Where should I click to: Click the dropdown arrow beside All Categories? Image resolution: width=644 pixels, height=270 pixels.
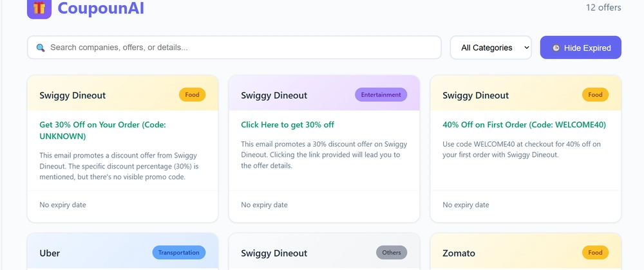pos(527,48)
